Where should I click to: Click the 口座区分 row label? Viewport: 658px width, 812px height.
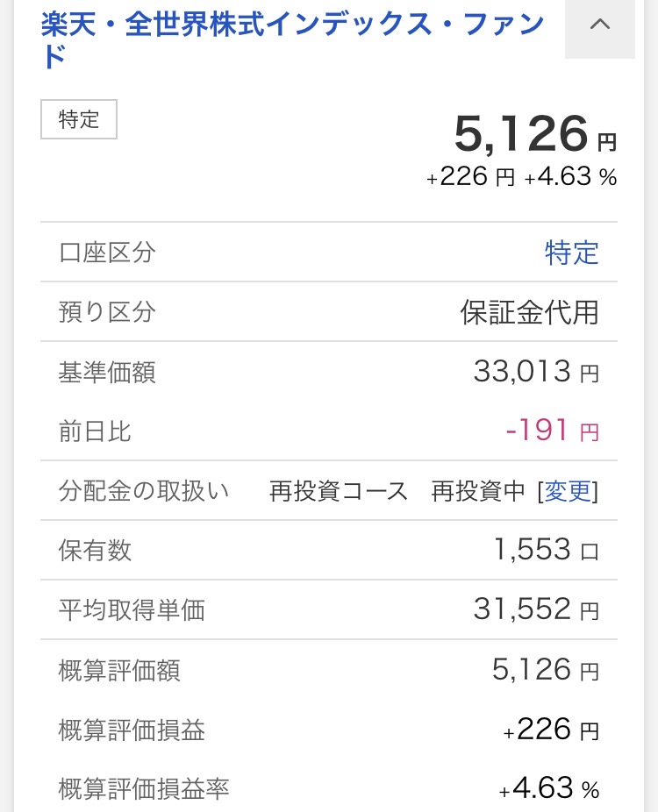pos(106,253)
